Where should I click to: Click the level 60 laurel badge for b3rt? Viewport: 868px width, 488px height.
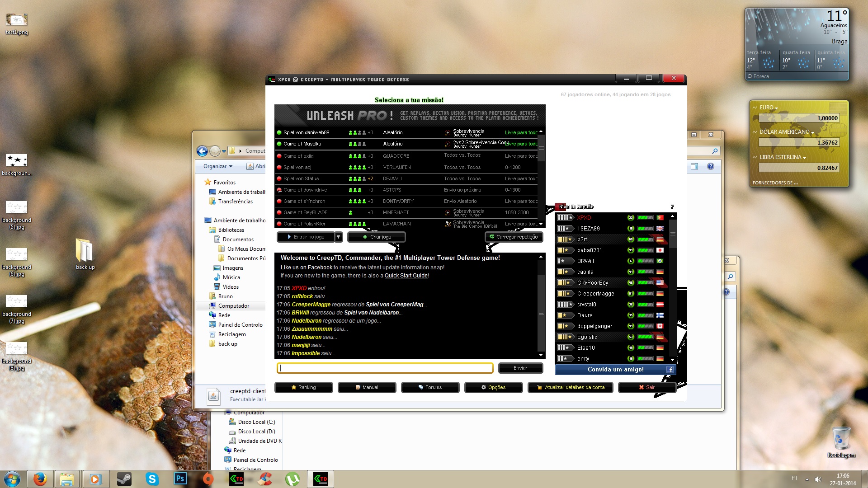coord(631,239)
